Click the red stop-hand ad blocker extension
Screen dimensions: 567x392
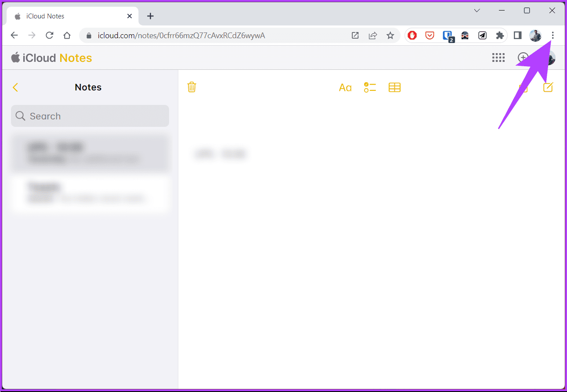coord(412,36)
